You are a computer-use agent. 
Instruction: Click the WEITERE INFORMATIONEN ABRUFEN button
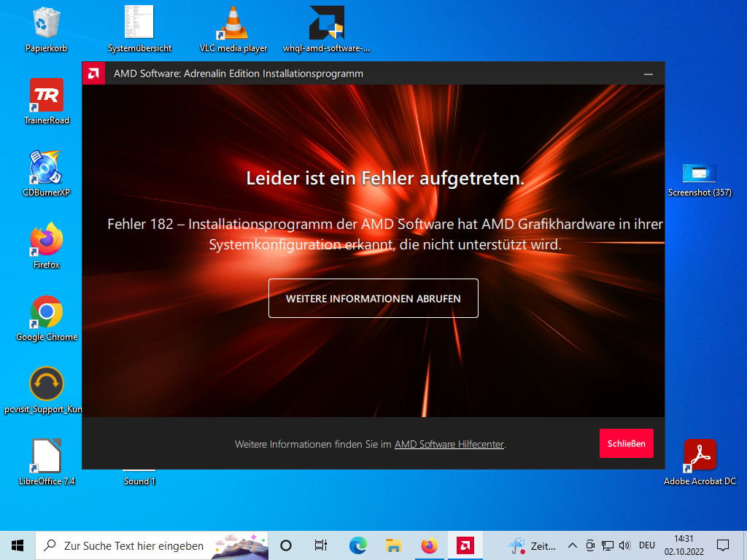click(373, 298)
